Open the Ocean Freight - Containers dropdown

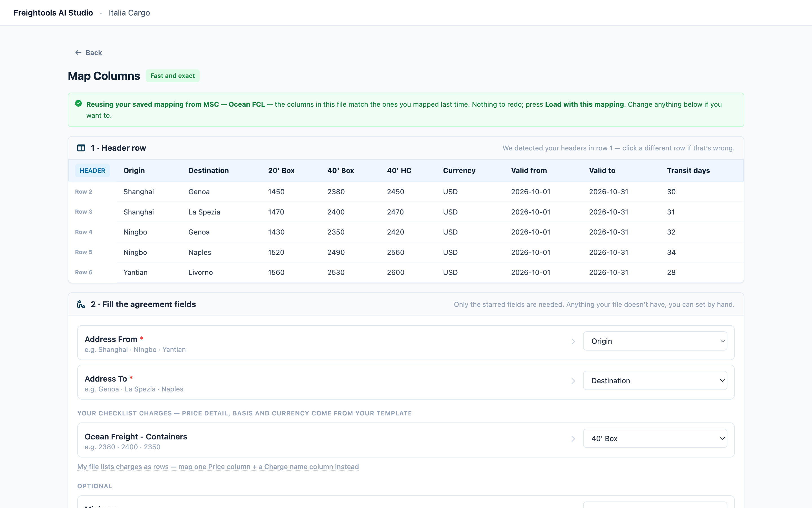tap(655, 439)
